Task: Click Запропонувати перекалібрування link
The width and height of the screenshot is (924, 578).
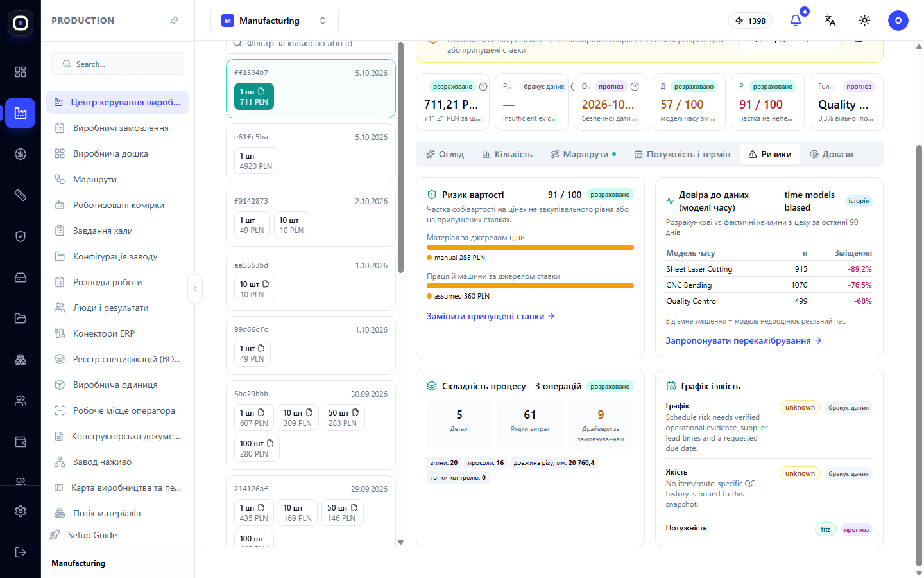Action: pyautogui.click(x=744, y=340)
